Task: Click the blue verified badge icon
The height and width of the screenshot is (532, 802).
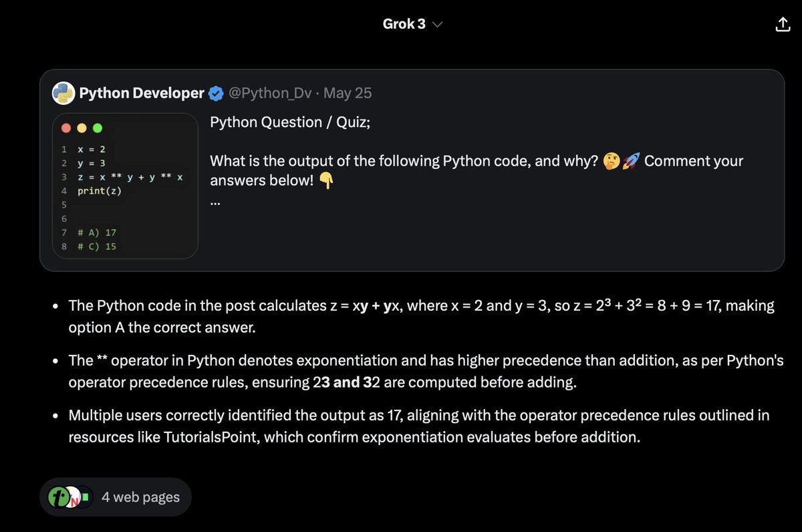Action: (216, 94)
